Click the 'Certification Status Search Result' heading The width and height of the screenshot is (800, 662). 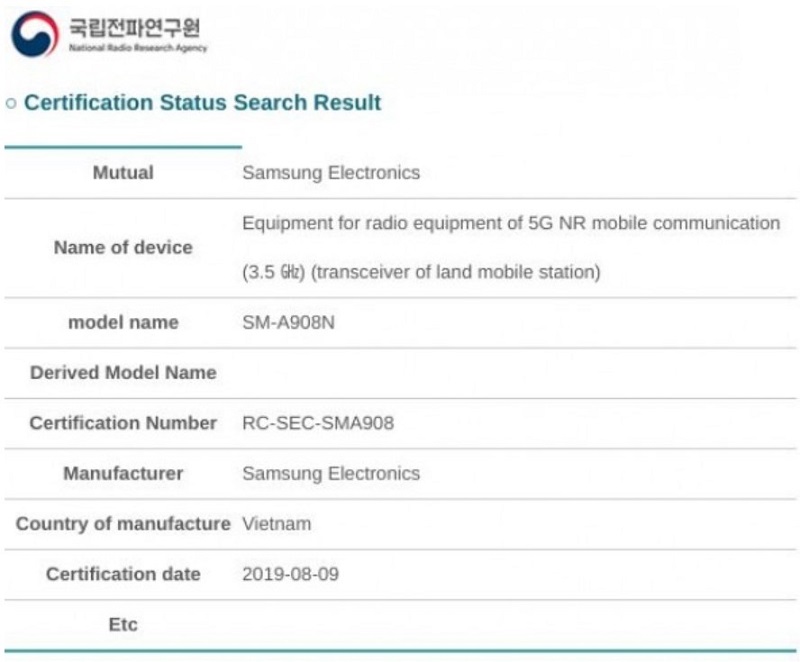pyautogui.click(x=203, y=102)
